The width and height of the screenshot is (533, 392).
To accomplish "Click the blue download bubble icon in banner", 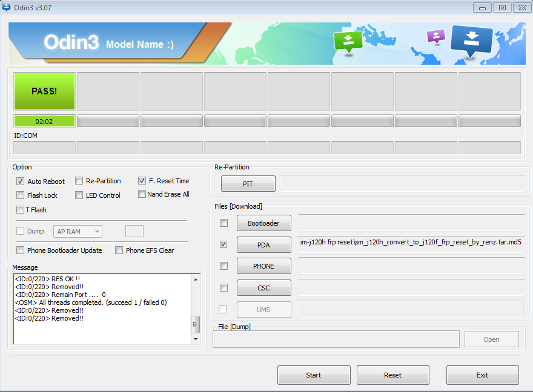I will (x=471, y=41).
